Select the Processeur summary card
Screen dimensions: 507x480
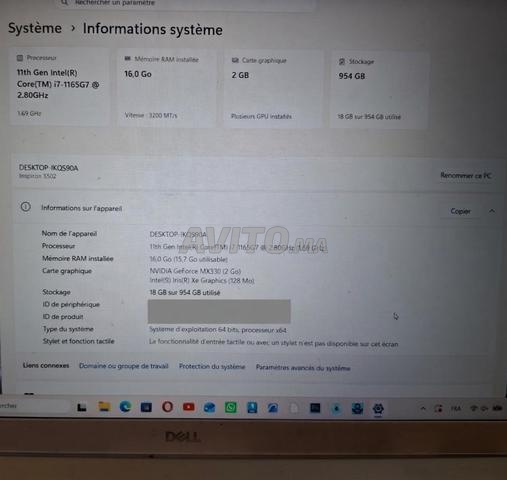pos(60,86)
